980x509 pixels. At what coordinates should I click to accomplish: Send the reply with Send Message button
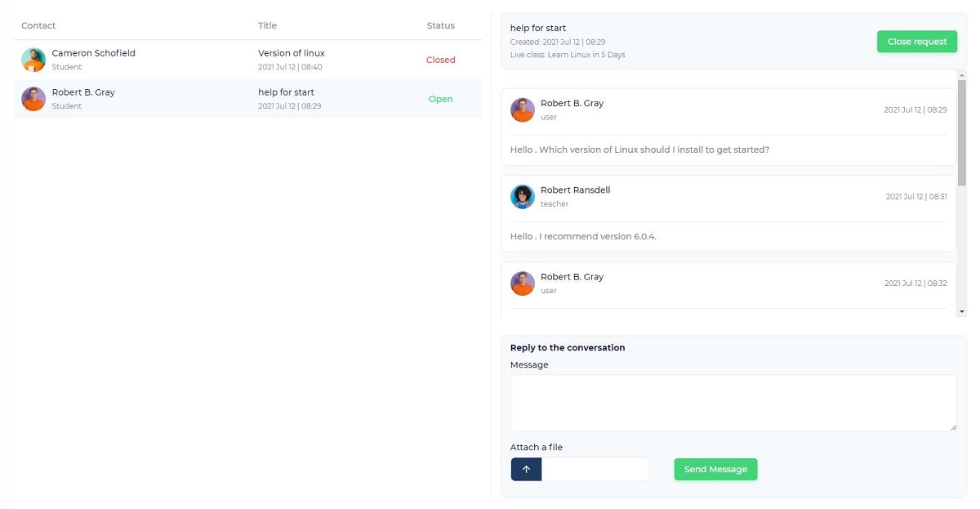coord(715,469)
